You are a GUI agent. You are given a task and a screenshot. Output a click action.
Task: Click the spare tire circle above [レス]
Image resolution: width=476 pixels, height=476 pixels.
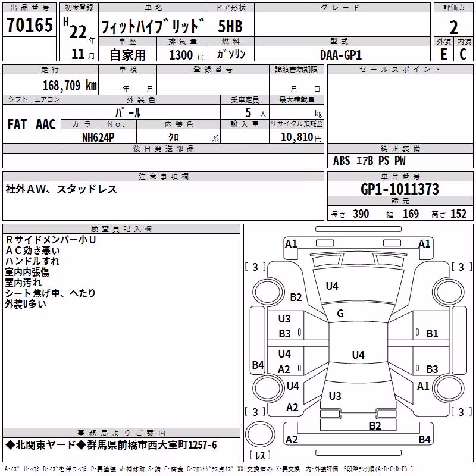260,434
